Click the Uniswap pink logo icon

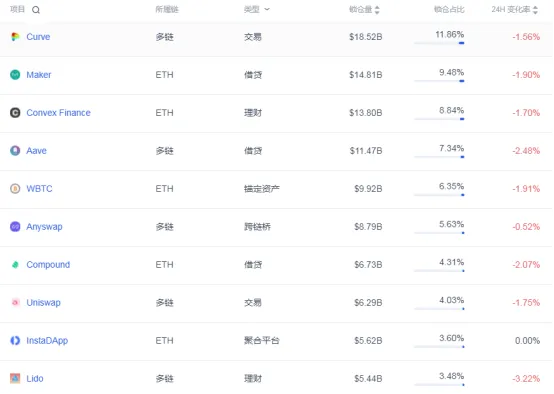15,302
